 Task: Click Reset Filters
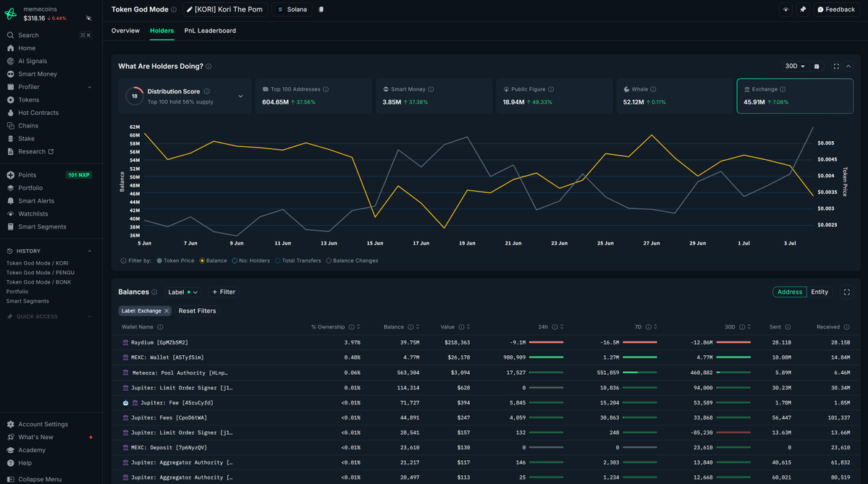click(x=197, y=311)
